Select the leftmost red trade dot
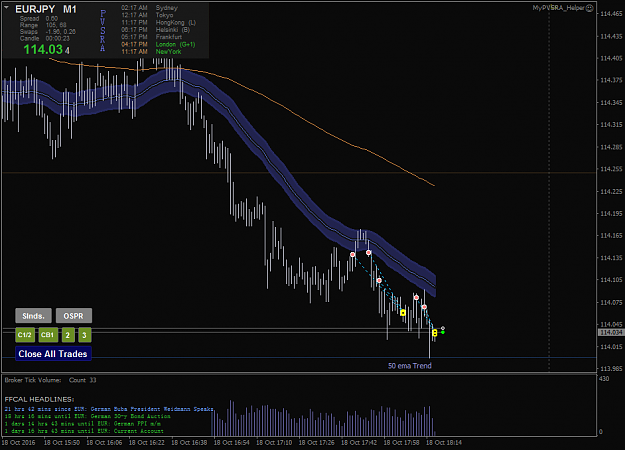625x450 pixels. [352, 254]
